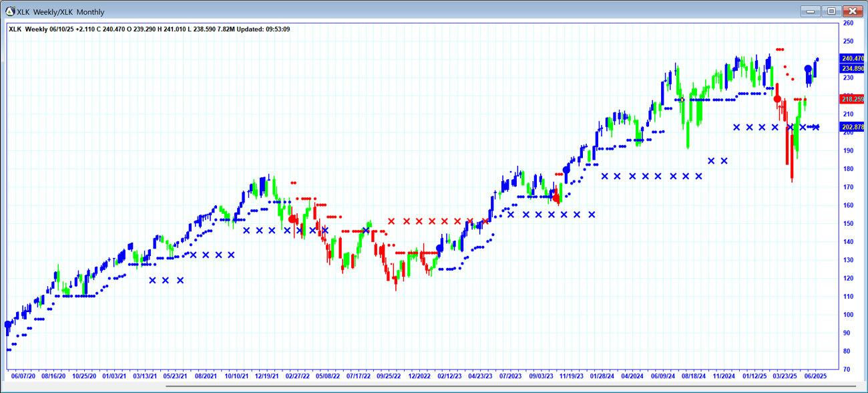Image resolution: width=868 pixels, height=393 pixels.
Task: Click the 250 price axis label
Action: point(849,41)
